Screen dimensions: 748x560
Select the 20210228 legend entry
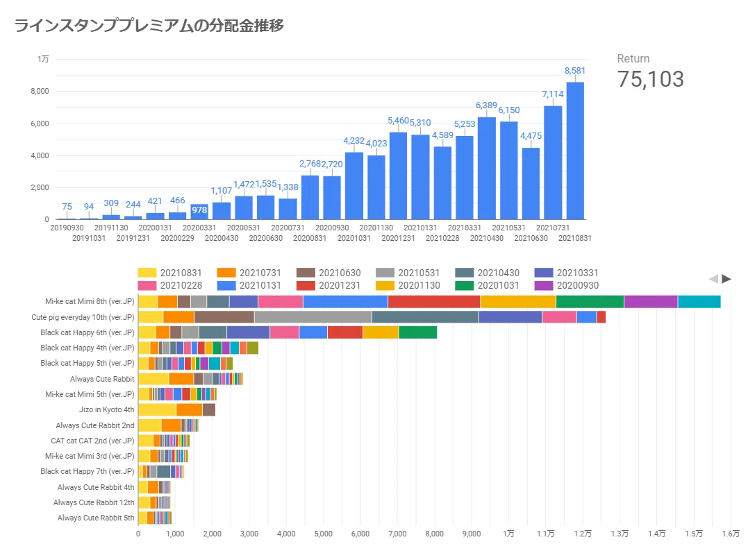(x=170, y=285)
